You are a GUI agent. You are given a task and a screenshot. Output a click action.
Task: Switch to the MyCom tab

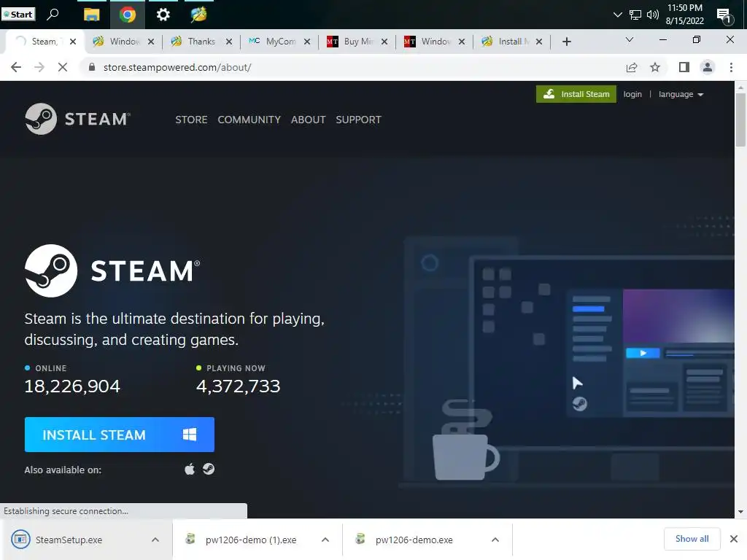280,42
